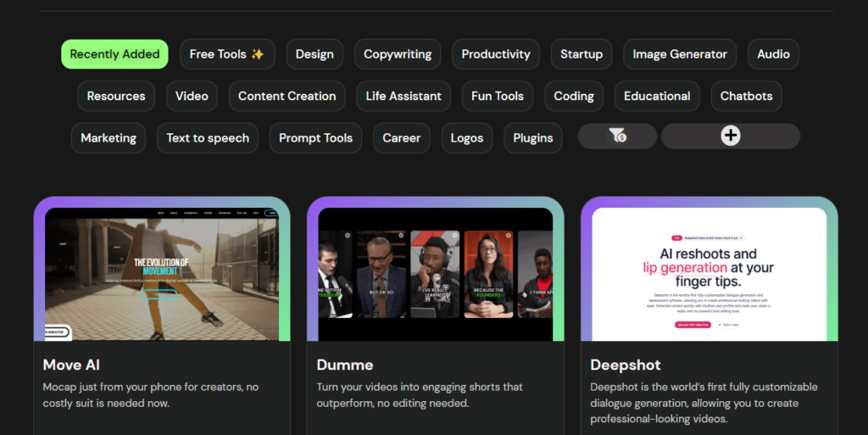Click the Move AI title
This screenshot has width=868, height=435.
click(71, 365)
